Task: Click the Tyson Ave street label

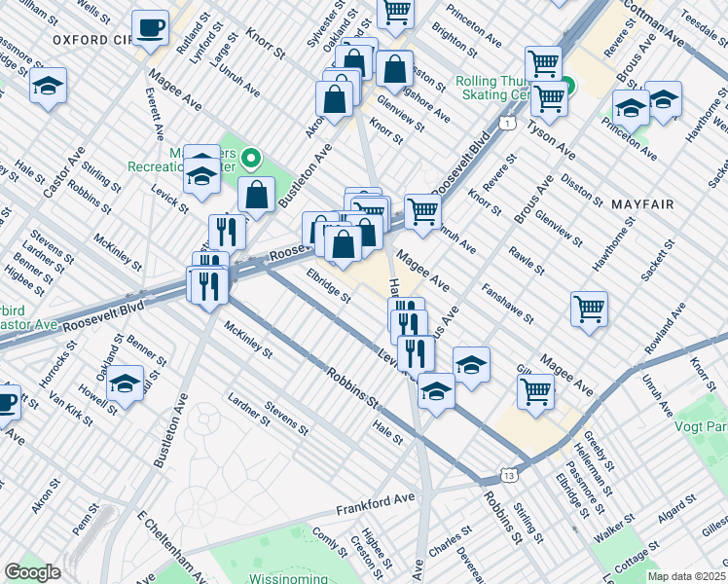Action: click(551, 140)
